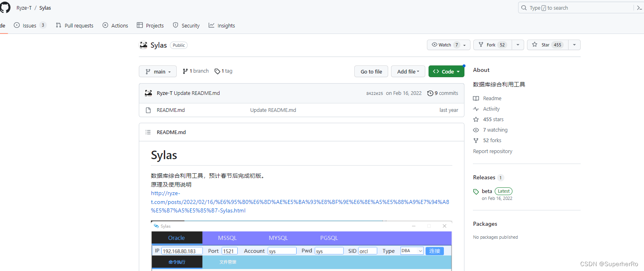Switch to the Security tab
This screenshot has height=271, width=644.
(186, 25)
